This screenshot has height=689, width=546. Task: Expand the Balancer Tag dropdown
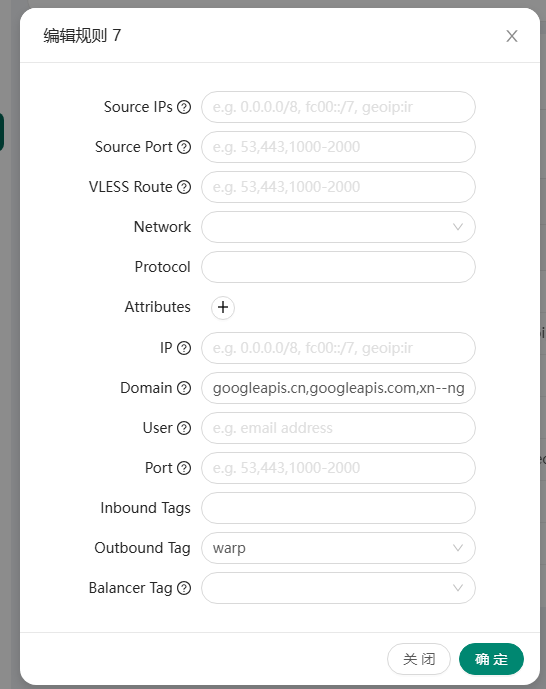point(338,588)
